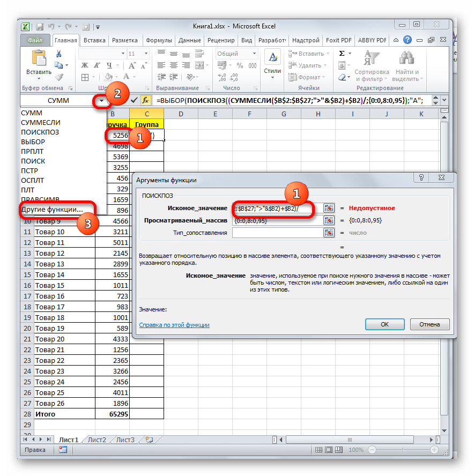Click range selector icon for Искомое_значение
The height and width of the screenshot is (476, 474).
329,208
